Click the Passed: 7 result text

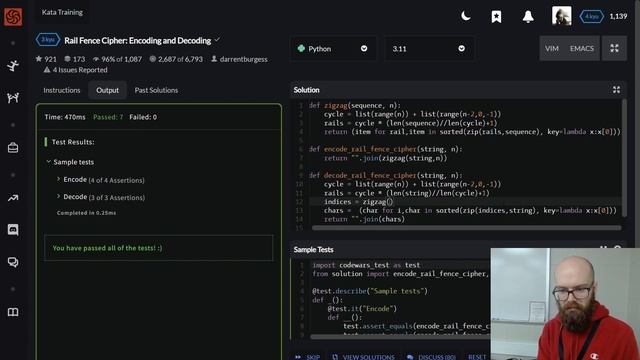[x=108, y=117]
